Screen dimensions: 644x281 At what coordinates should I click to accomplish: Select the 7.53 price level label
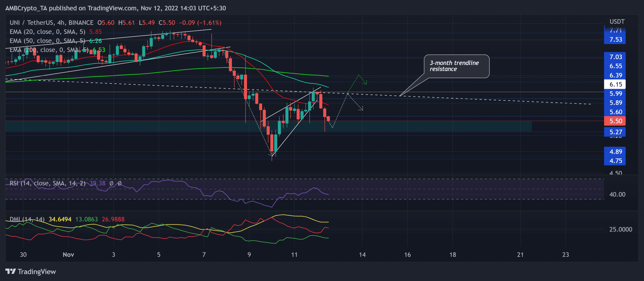point(615,39)
